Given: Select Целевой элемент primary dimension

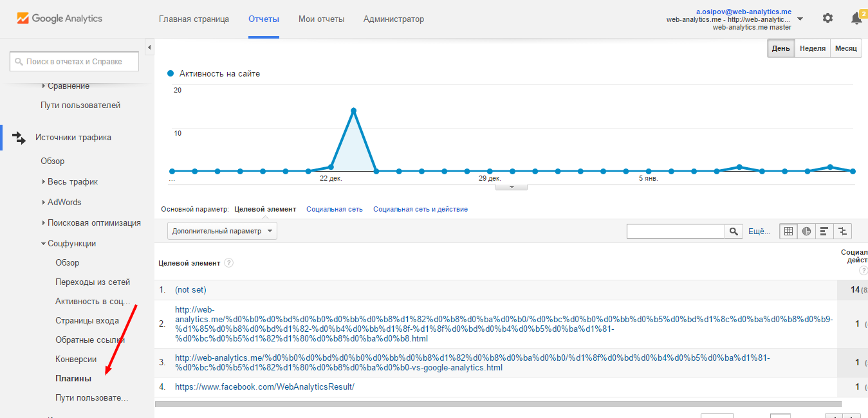Looking at the screenshot, I should [265, 209].
